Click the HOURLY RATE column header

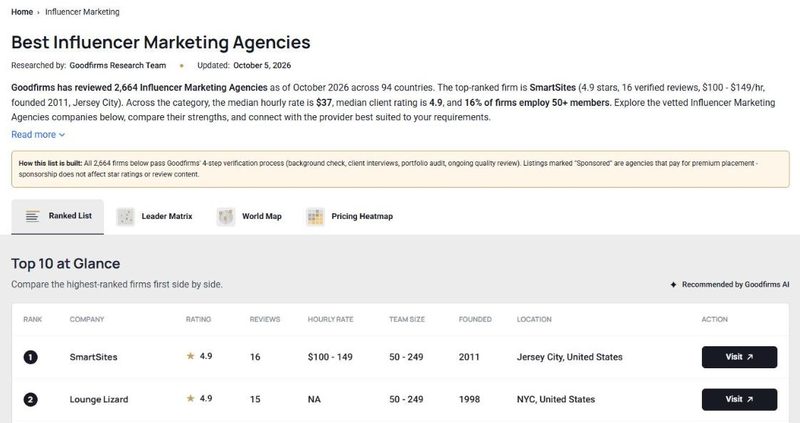click(331, 319)
